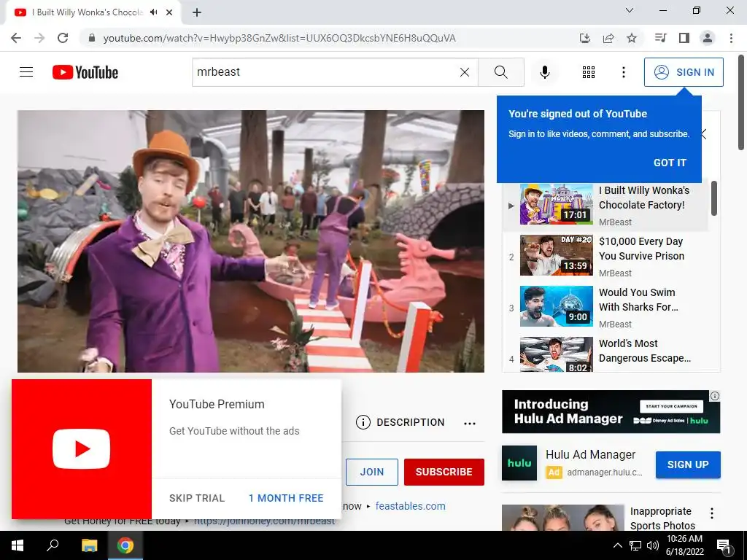View site security lock info

click(x=92, y=38)
